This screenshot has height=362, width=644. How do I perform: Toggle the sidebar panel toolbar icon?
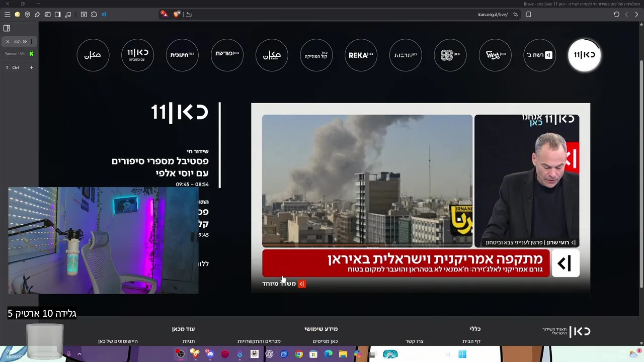click(57, 15)
